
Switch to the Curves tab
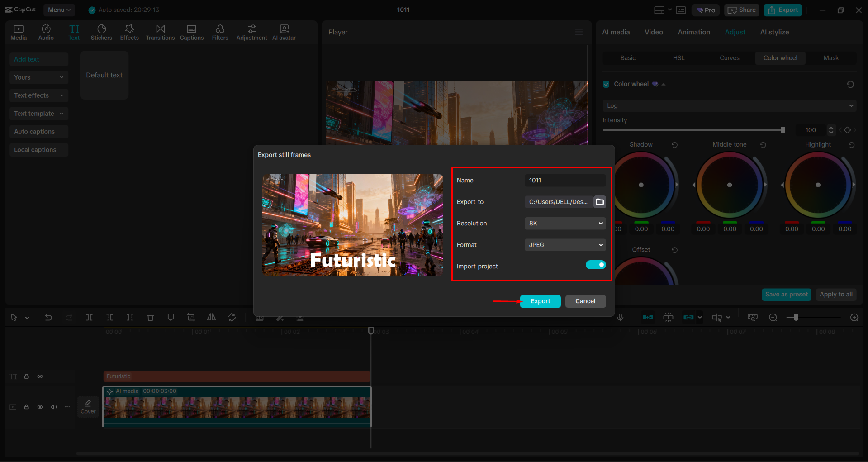click(729, 58)
